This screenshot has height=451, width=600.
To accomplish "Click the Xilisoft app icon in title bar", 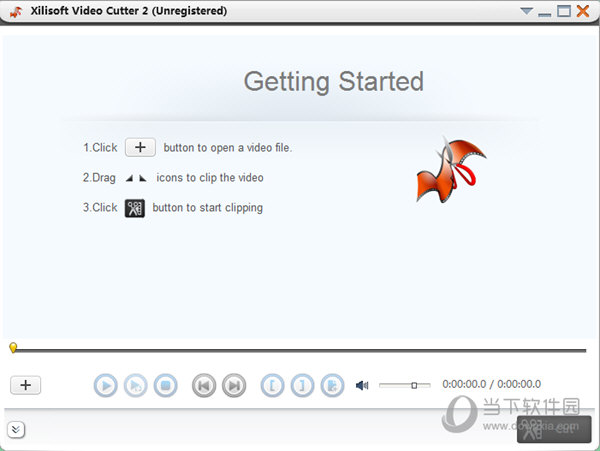I will pyautogui.click(x=16, y=12).
